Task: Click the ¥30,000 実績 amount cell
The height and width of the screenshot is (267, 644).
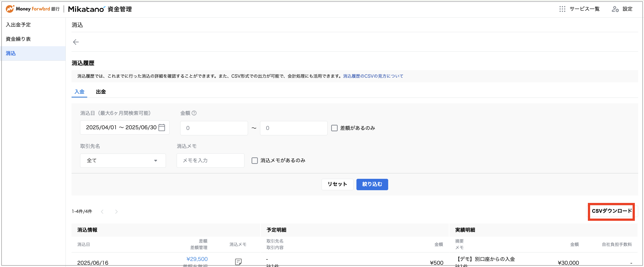Action: 568,263
